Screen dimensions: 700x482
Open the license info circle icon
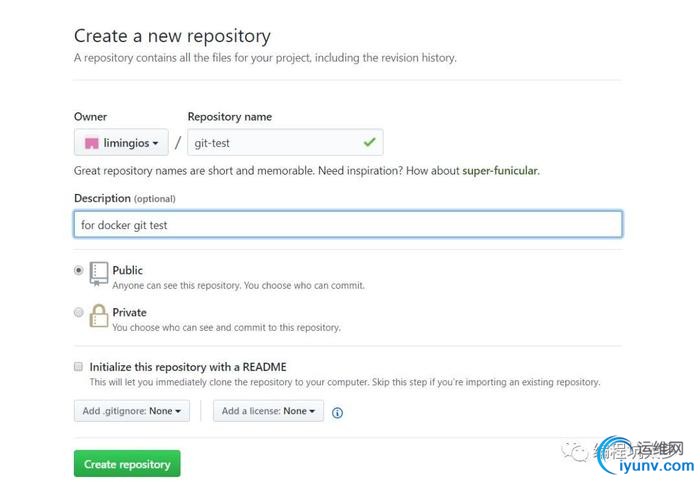[338, 413]
